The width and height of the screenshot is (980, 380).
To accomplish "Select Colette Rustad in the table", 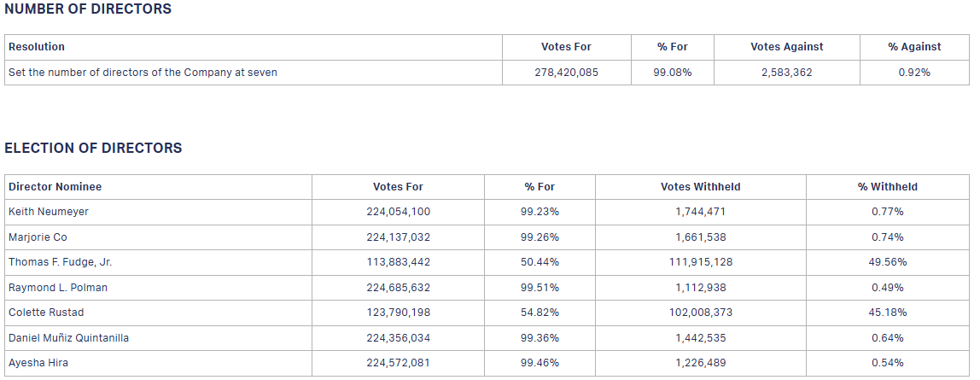I will (x=46, y=313).
